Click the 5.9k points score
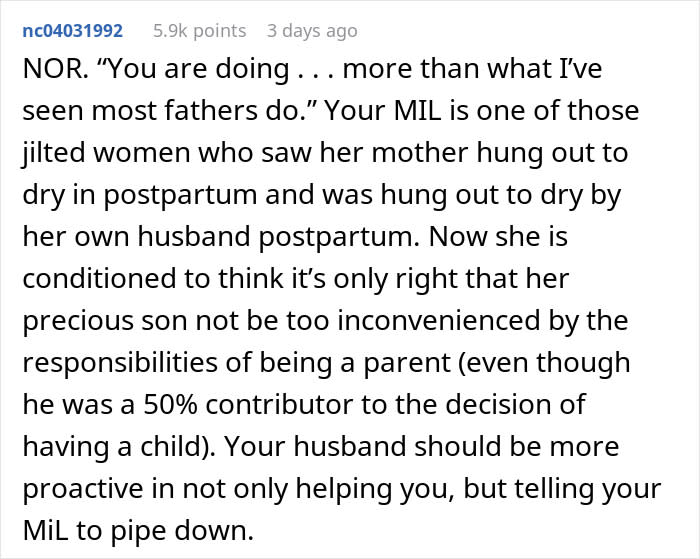The image size is (700, 559). [x=199, y=31]
